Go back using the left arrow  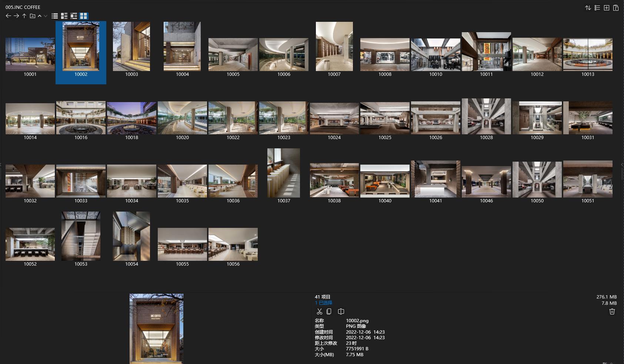pyautogui.click(x=8, y=16)
